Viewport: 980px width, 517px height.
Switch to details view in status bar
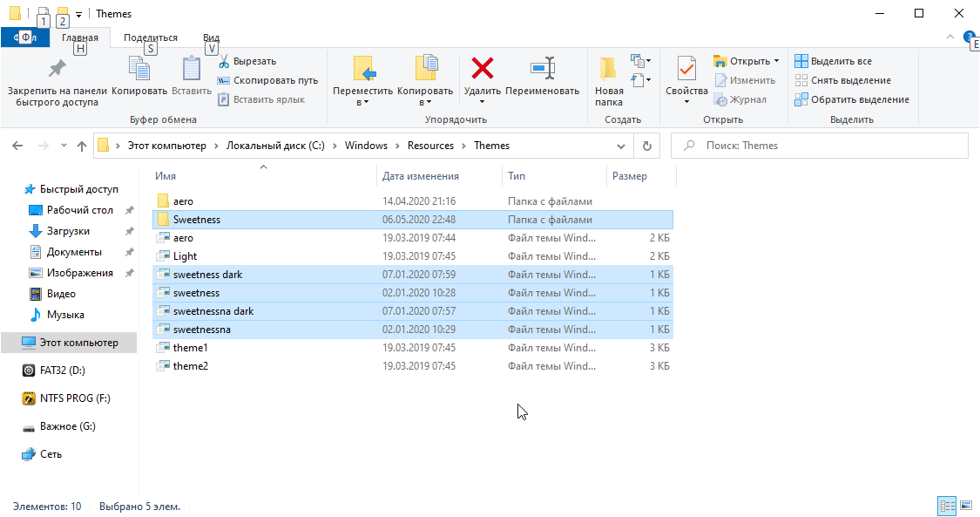(x=946, y=506)
